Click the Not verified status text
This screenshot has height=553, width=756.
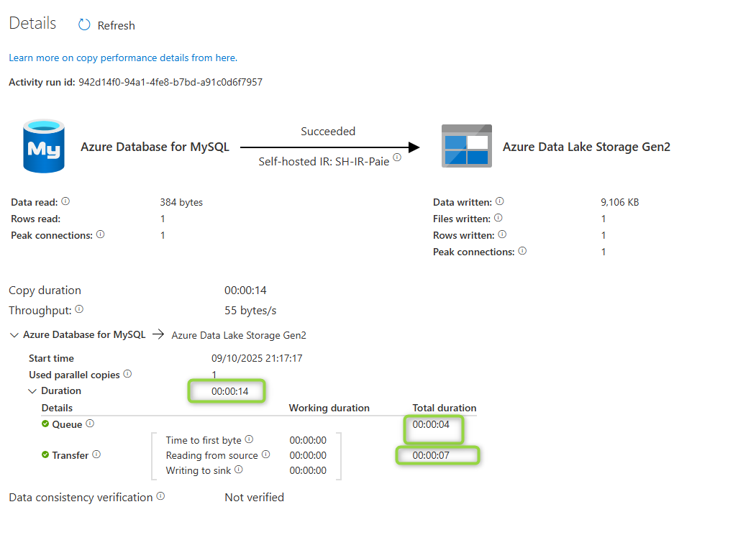point(254,497)
